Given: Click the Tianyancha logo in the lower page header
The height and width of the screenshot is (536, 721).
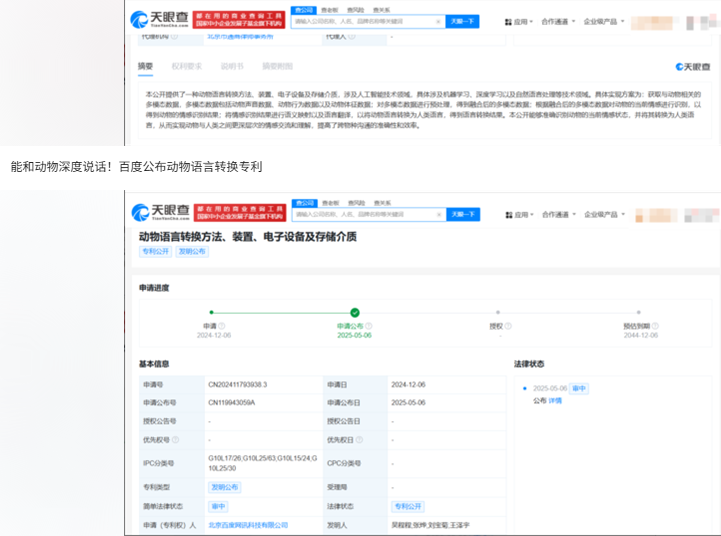Looking at the screenshot, I should point(163,213).
